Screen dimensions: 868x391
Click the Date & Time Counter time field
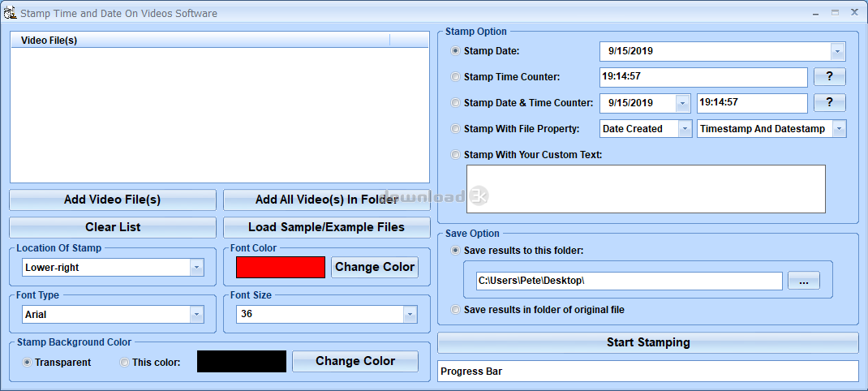(x=752, y=103)
